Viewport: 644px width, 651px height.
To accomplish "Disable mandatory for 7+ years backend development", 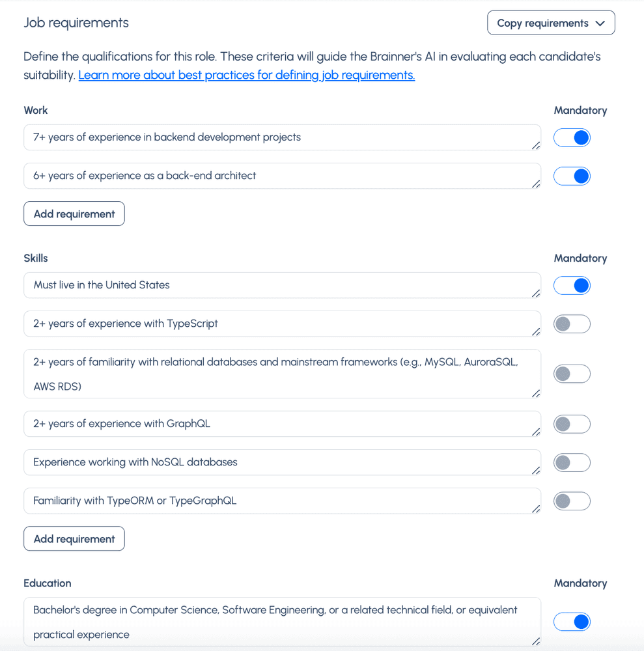I will (x=572, y=137).
